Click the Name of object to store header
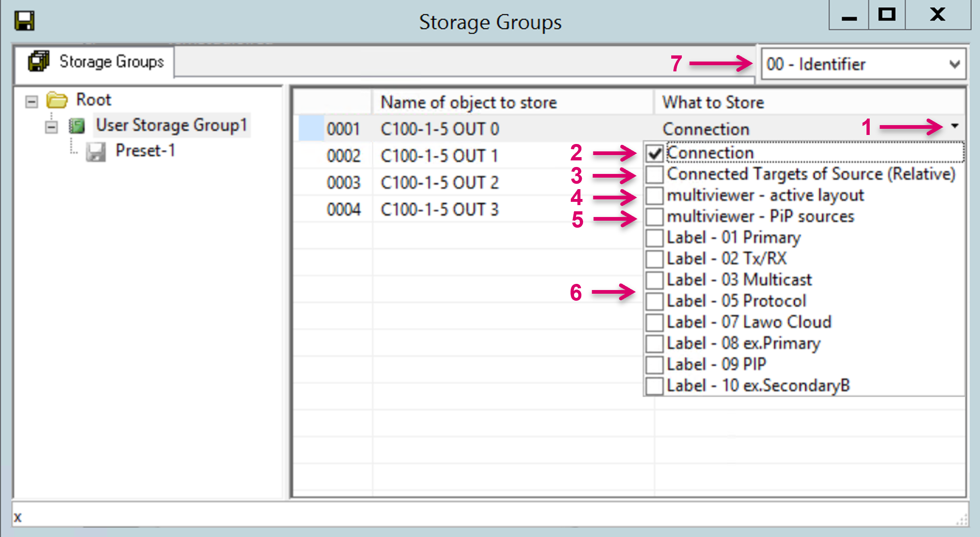 pyautogui.click(x=468, y=103)
